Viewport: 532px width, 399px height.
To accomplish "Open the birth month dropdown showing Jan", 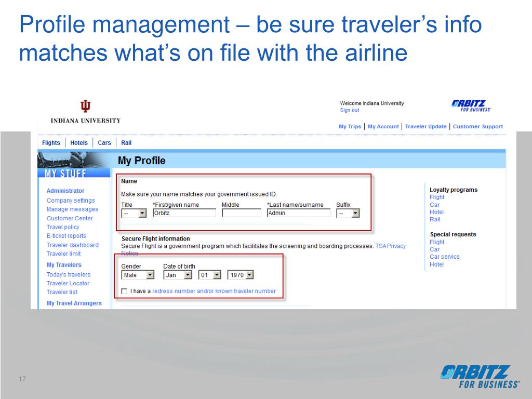I will pyautogui.click(x=178, y=275).
